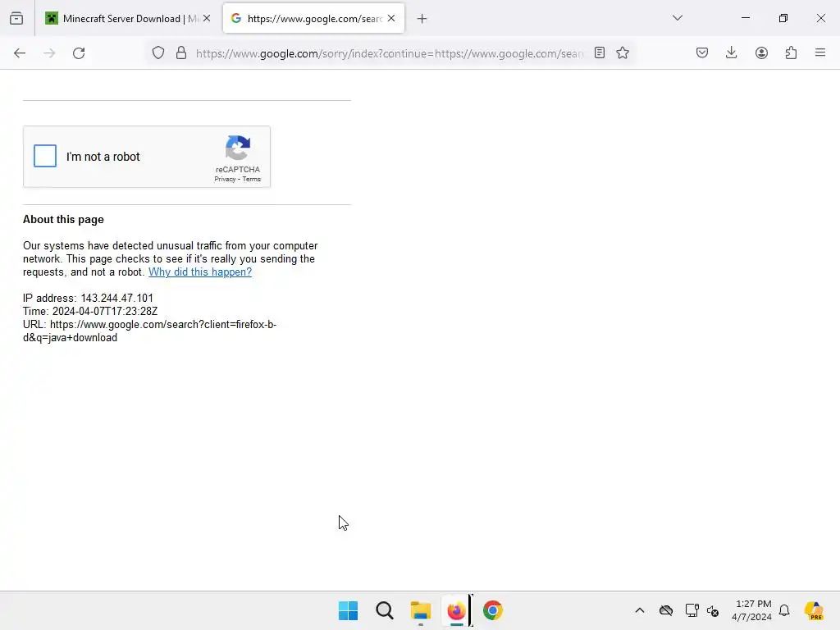The width and height of the screenshot is (840, 630).
Task: Focus the URL address bar
Action: 390,53
